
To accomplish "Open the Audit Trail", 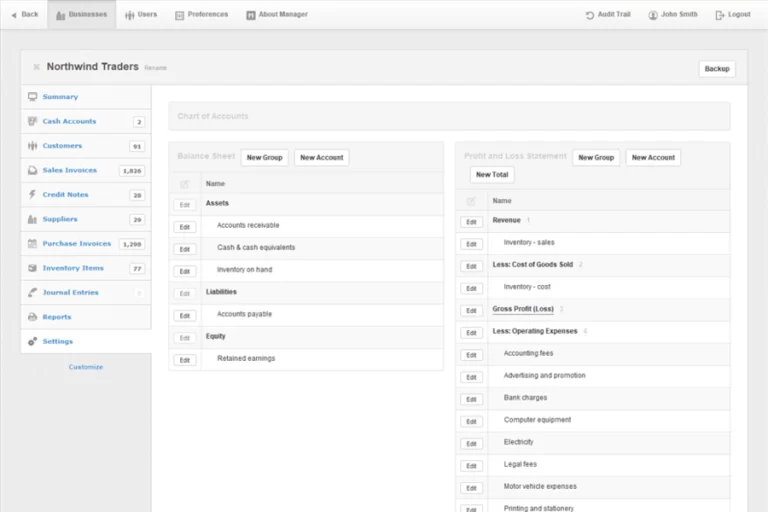I will [608, 15].
